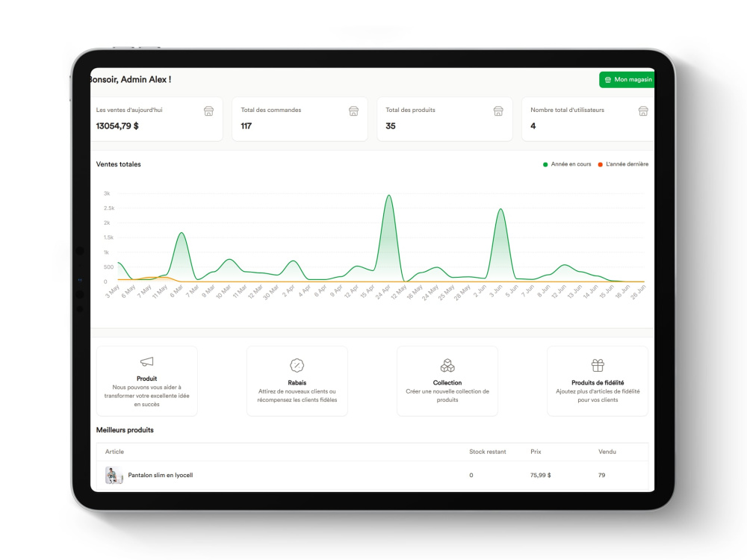Open the Mon magasin button
Image resolution: width=747 pixels, height=560 pixels.
(x=627, y=80)
